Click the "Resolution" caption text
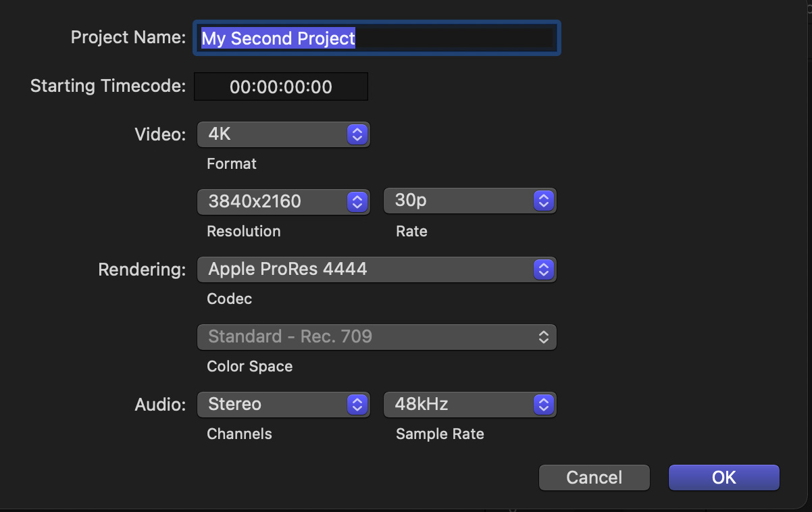 (244, 231)
